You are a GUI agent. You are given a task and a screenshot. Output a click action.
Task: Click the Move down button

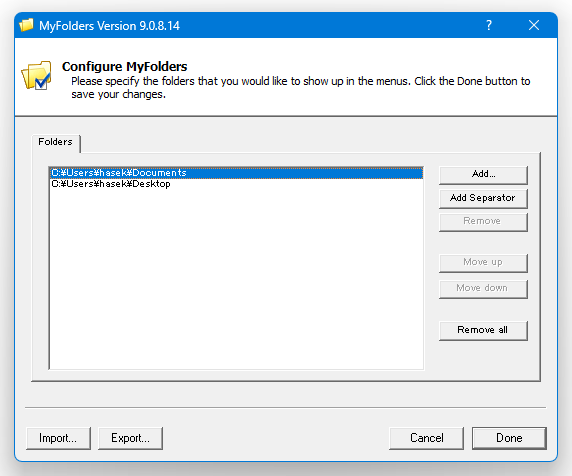[483, 289]
